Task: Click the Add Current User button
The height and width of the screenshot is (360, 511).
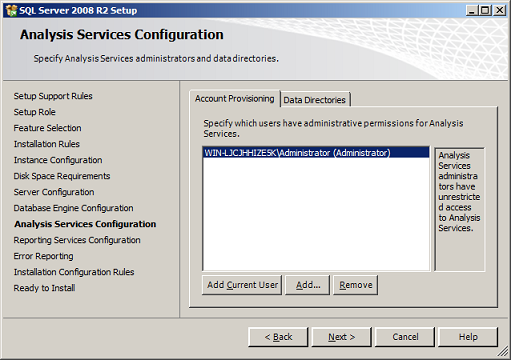Action: tap(242, 285)
